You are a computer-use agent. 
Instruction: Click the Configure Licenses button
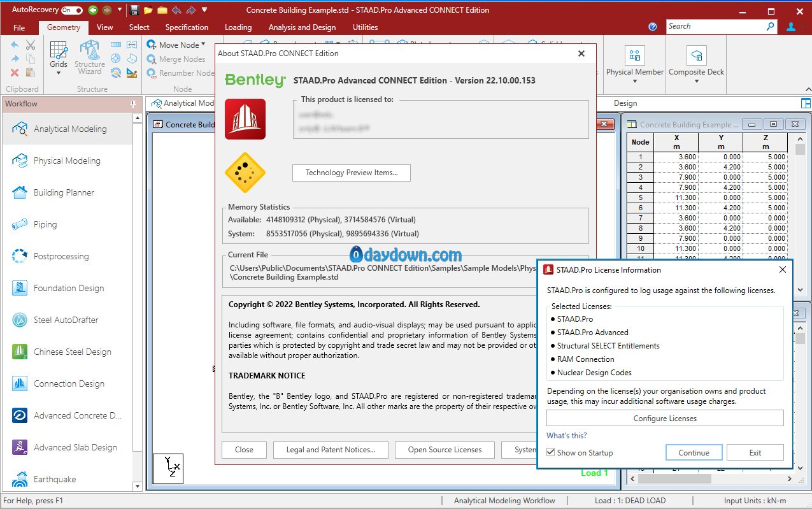(x=665, y=419)
